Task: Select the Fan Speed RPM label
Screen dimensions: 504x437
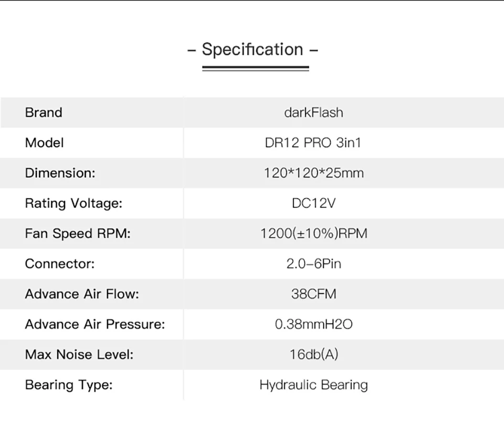Action: coord(78,234)
